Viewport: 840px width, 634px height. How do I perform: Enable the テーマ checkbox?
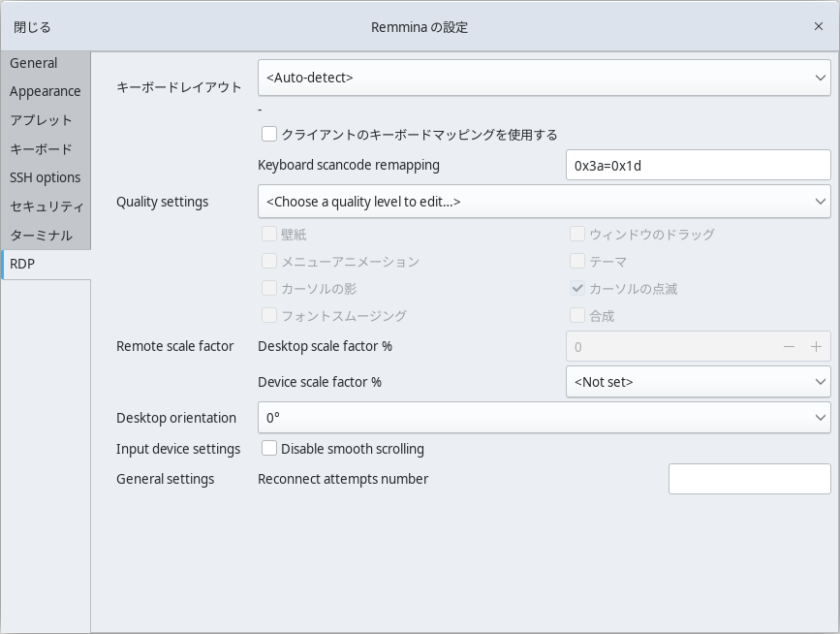(x=577, y=261)
